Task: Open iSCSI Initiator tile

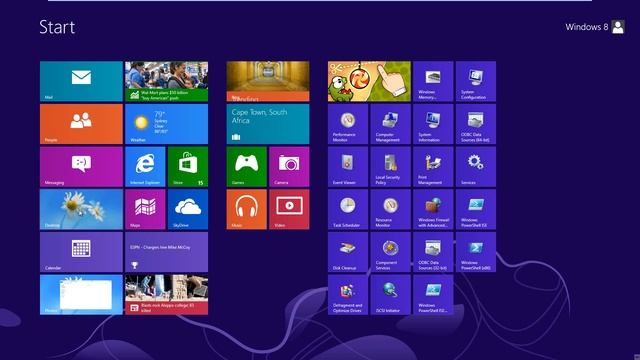Action: tap(391, 295)
